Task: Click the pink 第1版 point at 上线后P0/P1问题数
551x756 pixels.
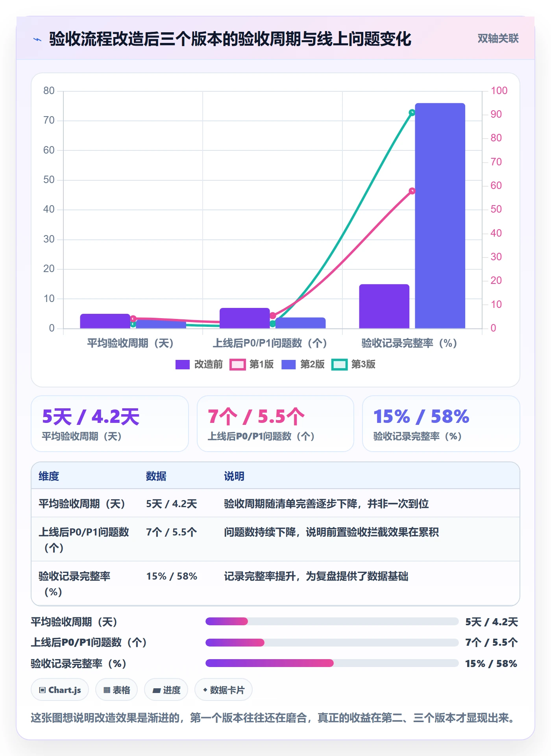Action: click(273, 315)
